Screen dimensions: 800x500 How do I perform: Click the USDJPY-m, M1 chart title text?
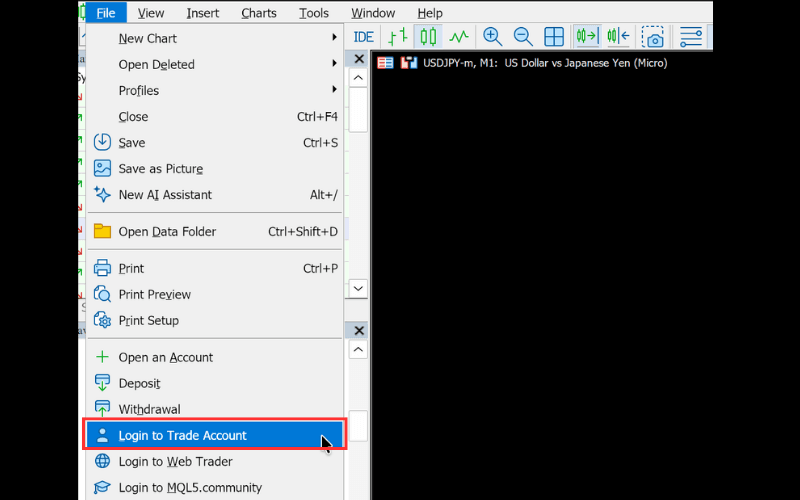545,63
